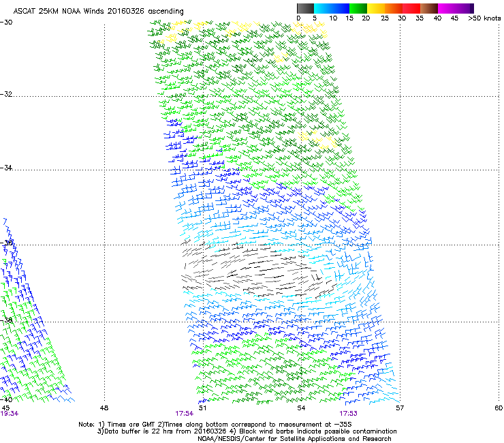Select the yellow 20-25 knots legend swatch
Image resolution: width=504 pixels, height=443 pixels.
tap(376, 8)
